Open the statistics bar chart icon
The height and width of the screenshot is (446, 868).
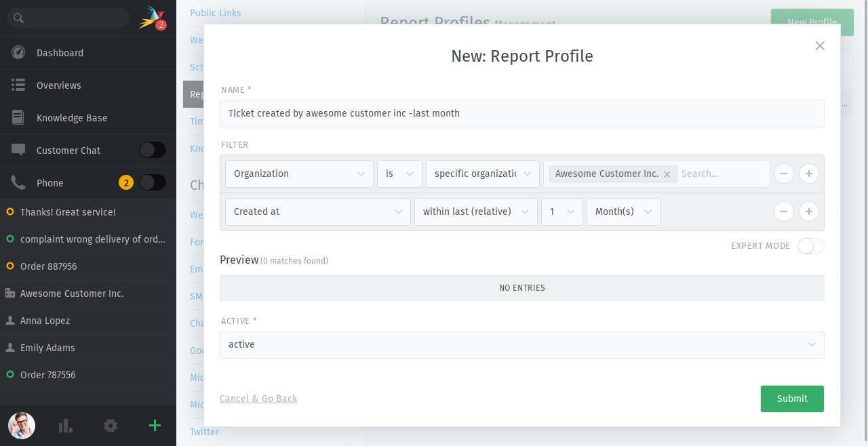66,426
